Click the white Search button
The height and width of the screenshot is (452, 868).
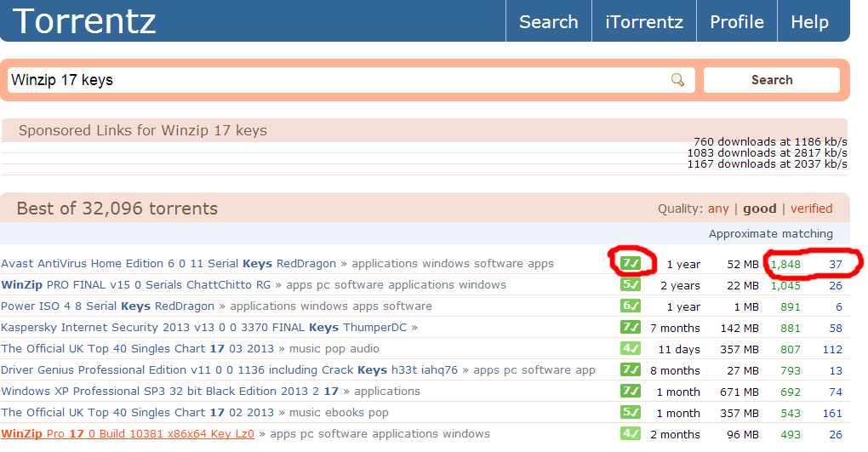tap(772, 80)
